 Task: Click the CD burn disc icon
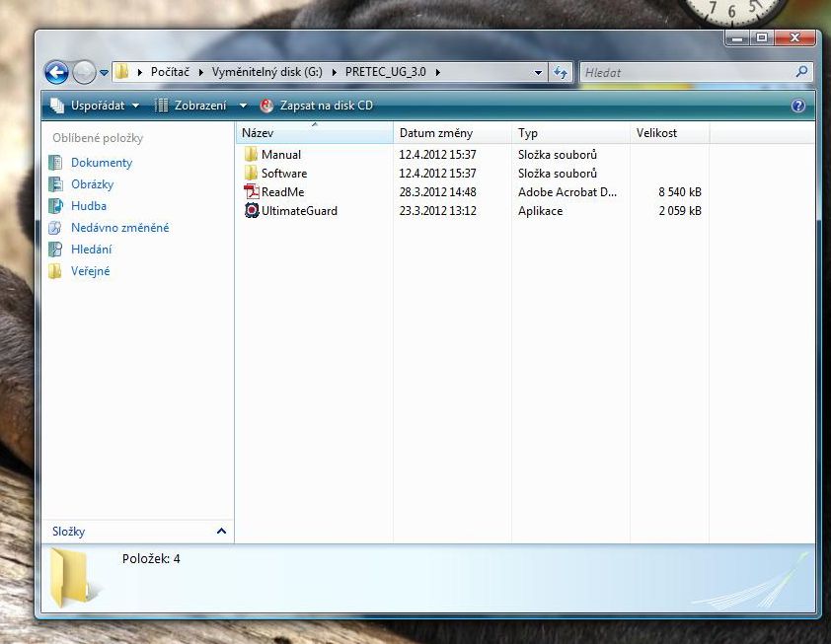266,106
